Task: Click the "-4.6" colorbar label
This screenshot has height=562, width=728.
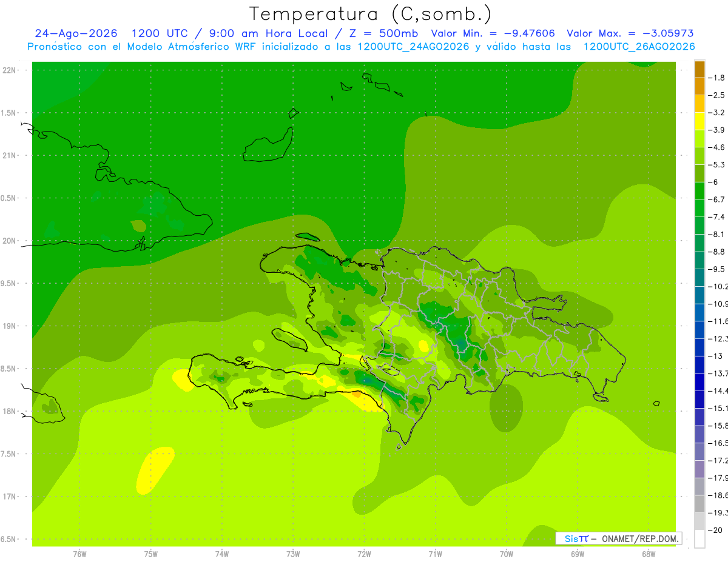Action: pos(716,147)
